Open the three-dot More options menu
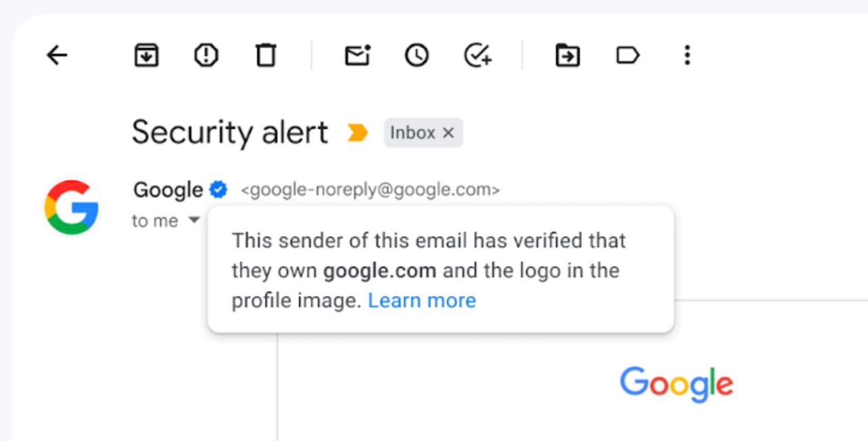The height and width of the screenshot is (441, 868). 687,56
